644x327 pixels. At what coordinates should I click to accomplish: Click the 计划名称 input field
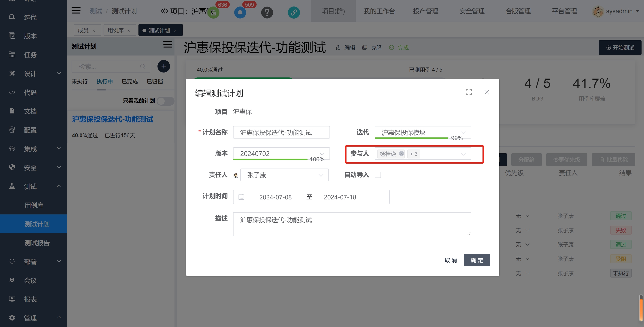point(281,132)
